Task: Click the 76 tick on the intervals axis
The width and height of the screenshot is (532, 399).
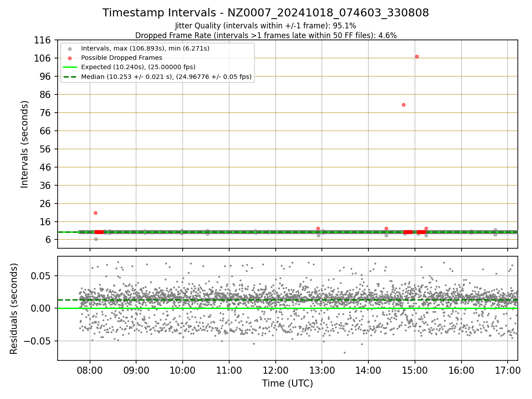Action: [46, 113]
